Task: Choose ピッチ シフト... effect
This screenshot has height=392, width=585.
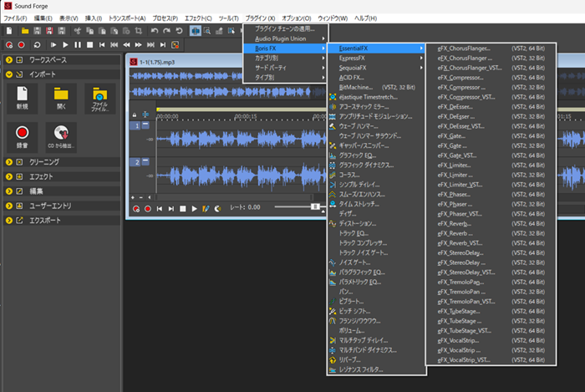Action: tap(376, 311)
